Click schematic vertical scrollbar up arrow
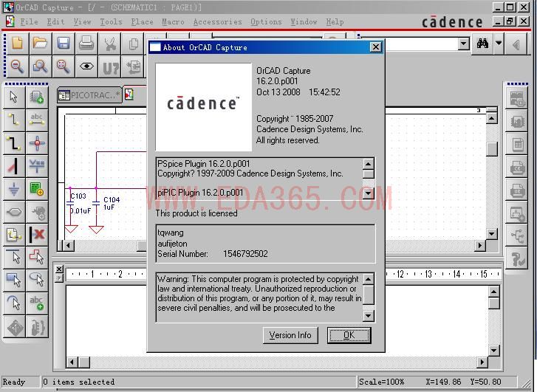Viewport: 537px width, 392px height. (x=492, y=119)
